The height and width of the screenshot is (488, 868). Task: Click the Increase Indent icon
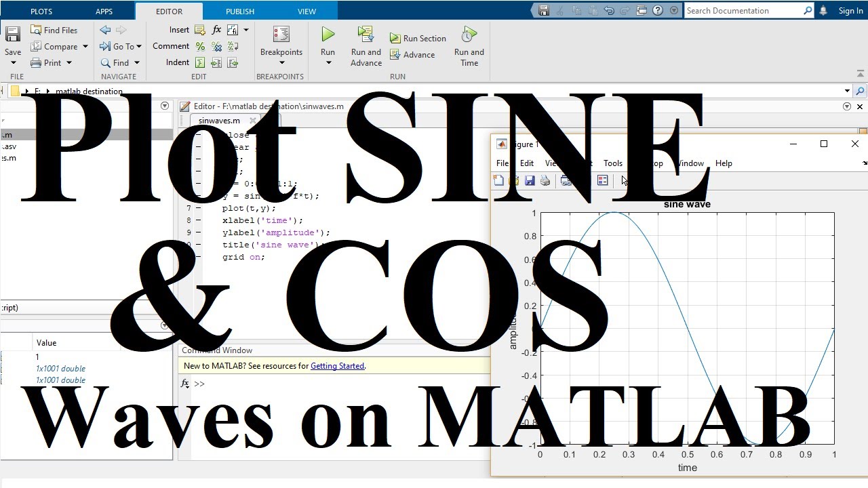[217, 63]
